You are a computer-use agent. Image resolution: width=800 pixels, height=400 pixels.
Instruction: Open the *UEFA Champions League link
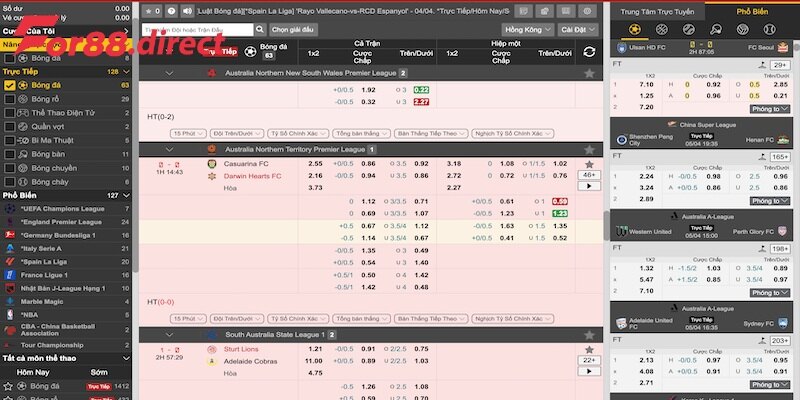(62, 208)
